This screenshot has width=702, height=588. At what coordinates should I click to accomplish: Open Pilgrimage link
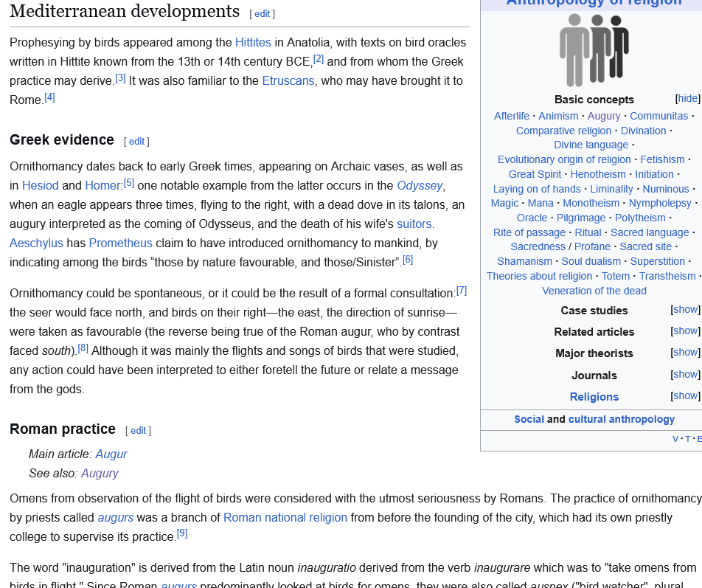[580, 218]
